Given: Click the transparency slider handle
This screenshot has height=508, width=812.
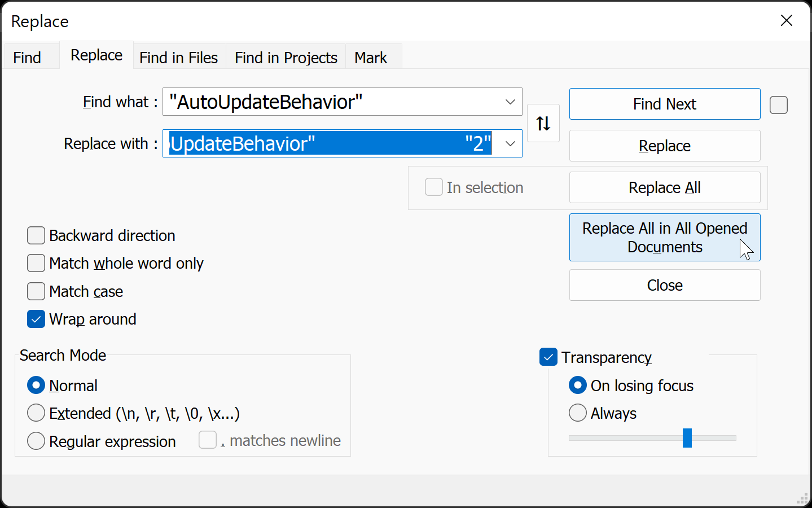Looking at the screenshot, I should [687, 438].
